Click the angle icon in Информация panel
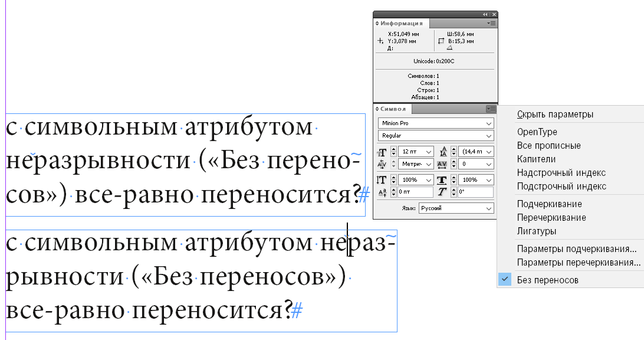The height and width of the screenshot is (340, 644). pyautogui.click(x=450, y=48)
